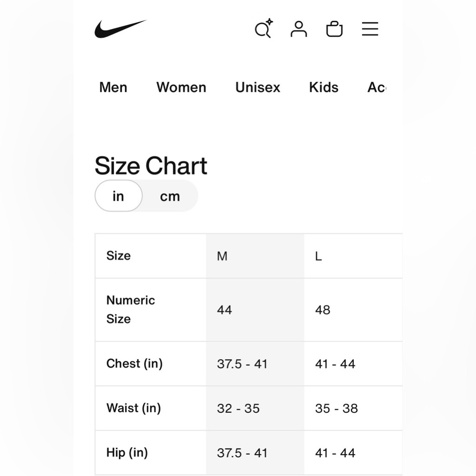Click the numeric size 48 cell

353,310
